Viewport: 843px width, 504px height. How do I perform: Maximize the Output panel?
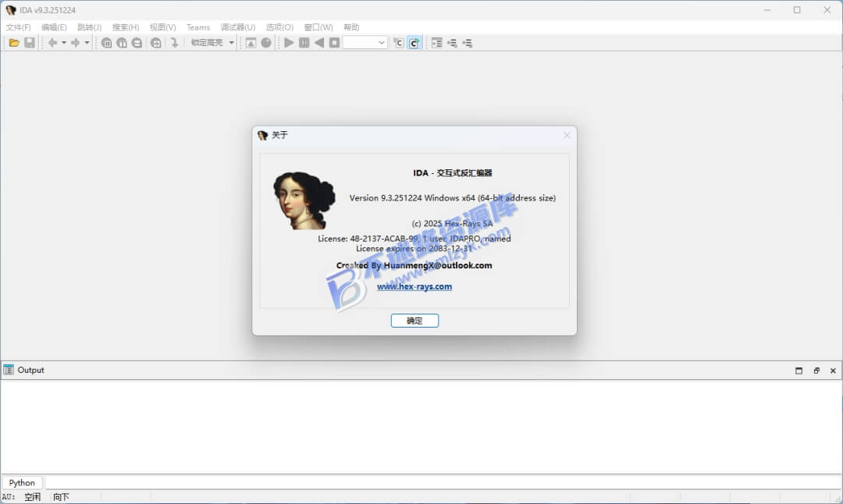click(x=799, y=371)
